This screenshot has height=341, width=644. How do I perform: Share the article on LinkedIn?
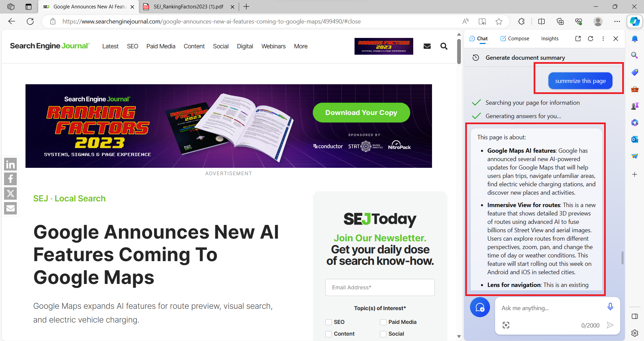click(10, 164)
